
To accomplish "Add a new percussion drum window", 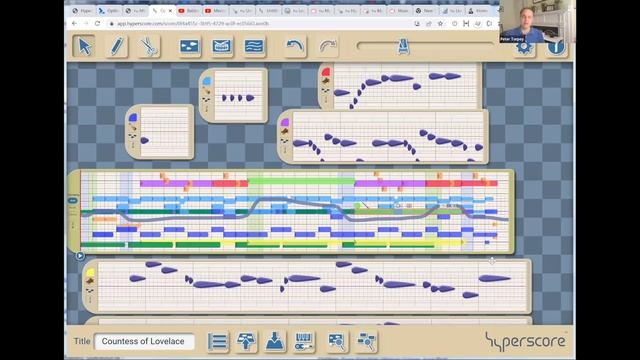I will click(x=222, y=46).
